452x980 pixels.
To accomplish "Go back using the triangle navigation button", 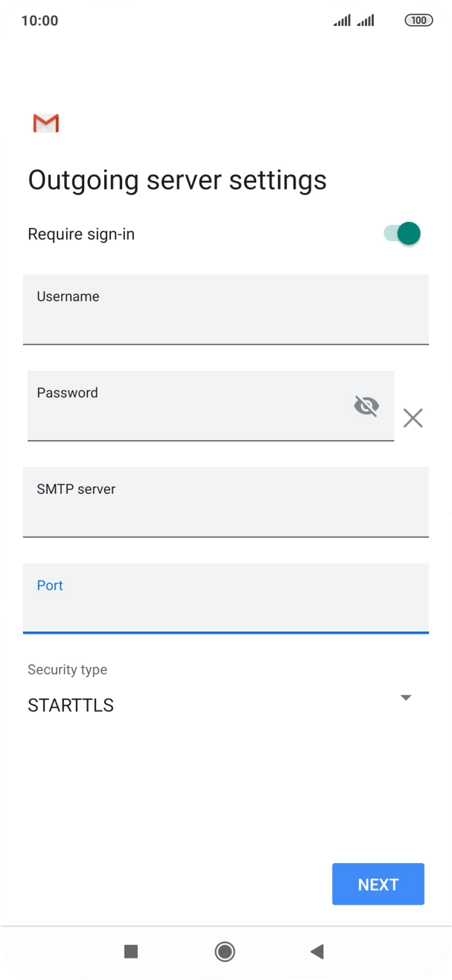I will click(x=317, y=951).
